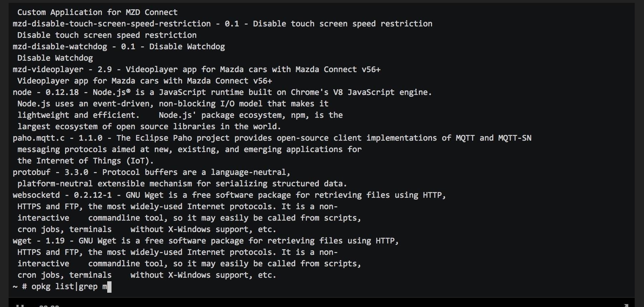Viewport: 644px width, 307px height.
Task: Click the shell prompt '~ #' symbol
Action: point(20,287)
